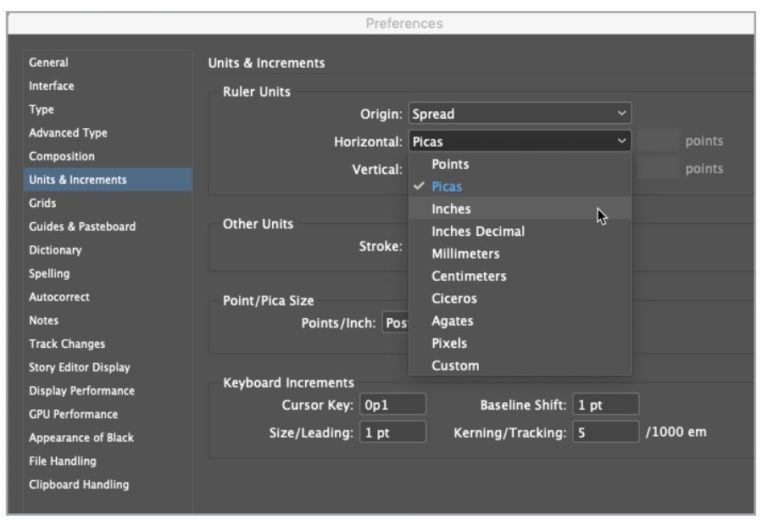Click the Horizontal Picas dropdown
The image size is (768, 531).
(520, 142)
